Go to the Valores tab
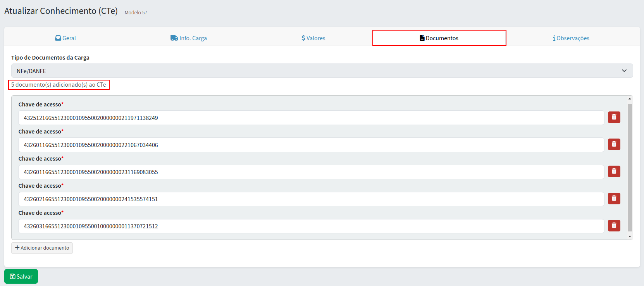 point(313,38)
